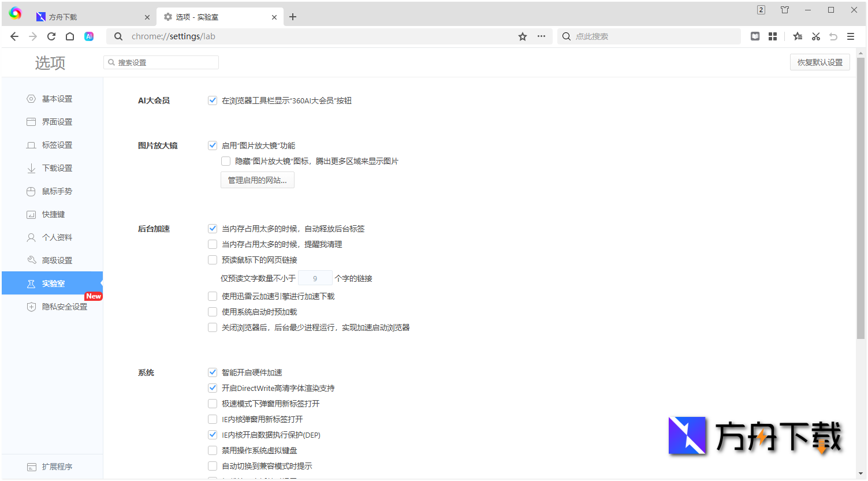The image size is (868, 481).
Task: Click the reading mode book icon
Action: (755, 36)
